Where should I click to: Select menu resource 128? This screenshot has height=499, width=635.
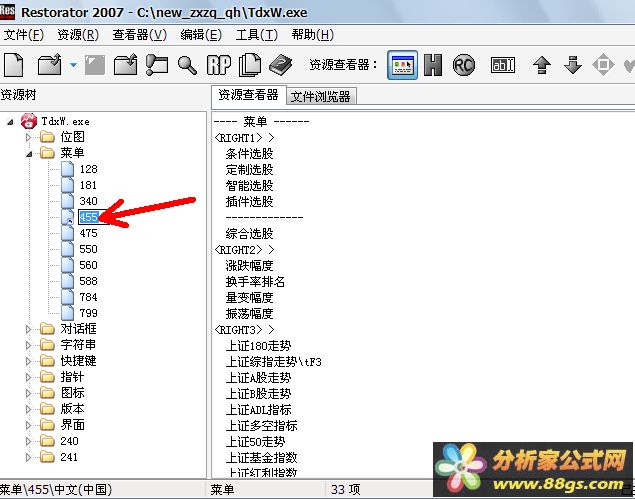click(88, 169)
